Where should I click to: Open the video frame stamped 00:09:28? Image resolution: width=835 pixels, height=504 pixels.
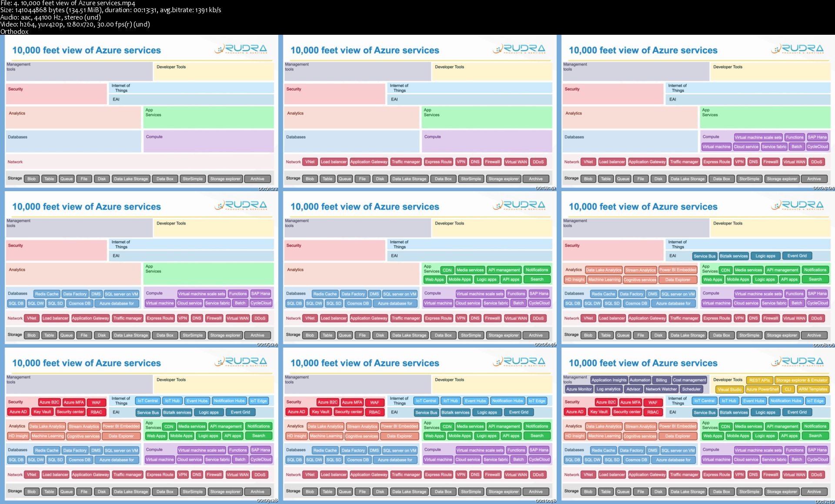click(x=139, y=425)
